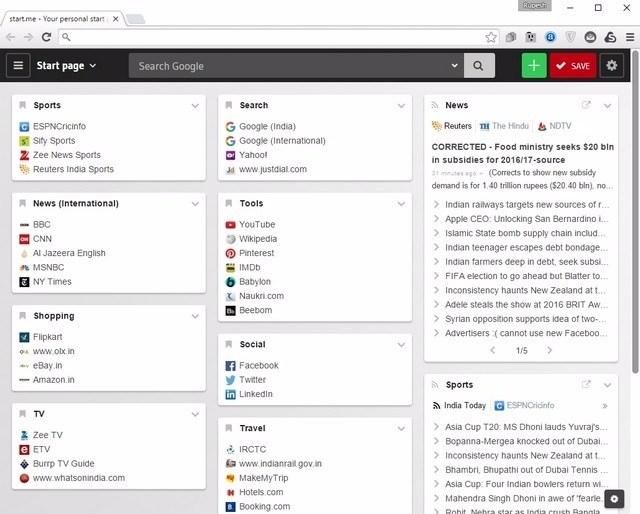Viewport: 640px width, 514px height.
Task: Open the Start page title dropdown
Action: [x=66, y=66]
